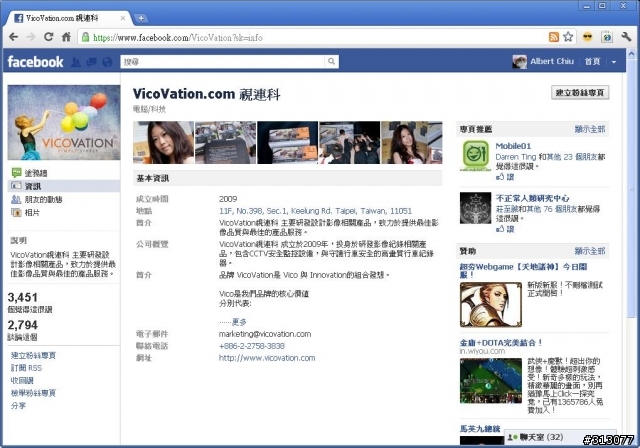
Task: Click 收回讚 unlike link
Action: (22, 381)
